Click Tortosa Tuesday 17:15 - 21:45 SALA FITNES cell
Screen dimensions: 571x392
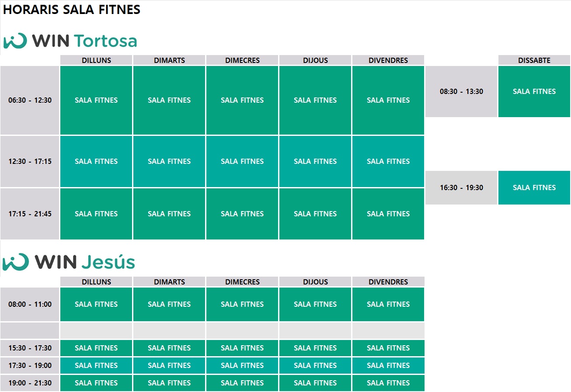[x=169, y=214]
